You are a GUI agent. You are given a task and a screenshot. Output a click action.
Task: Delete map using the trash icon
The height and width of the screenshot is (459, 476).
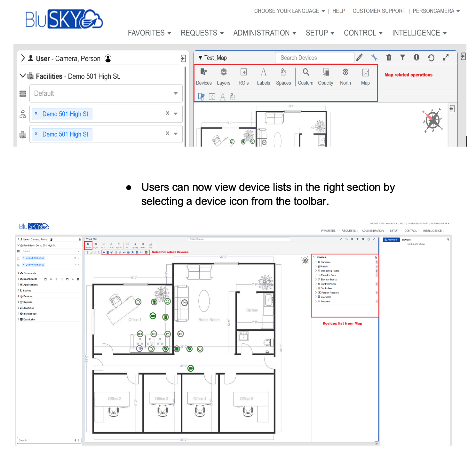[389, 58]
